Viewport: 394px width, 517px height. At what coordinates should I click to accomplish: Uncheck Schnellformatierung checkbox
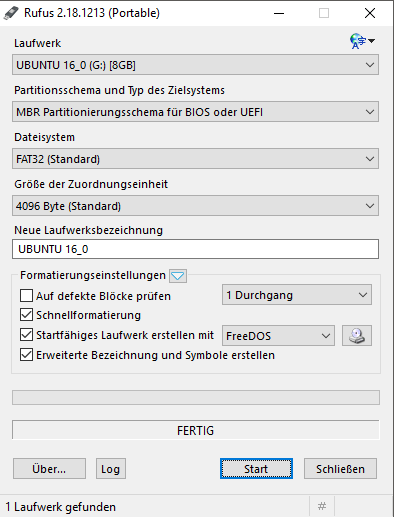(26, 315)
